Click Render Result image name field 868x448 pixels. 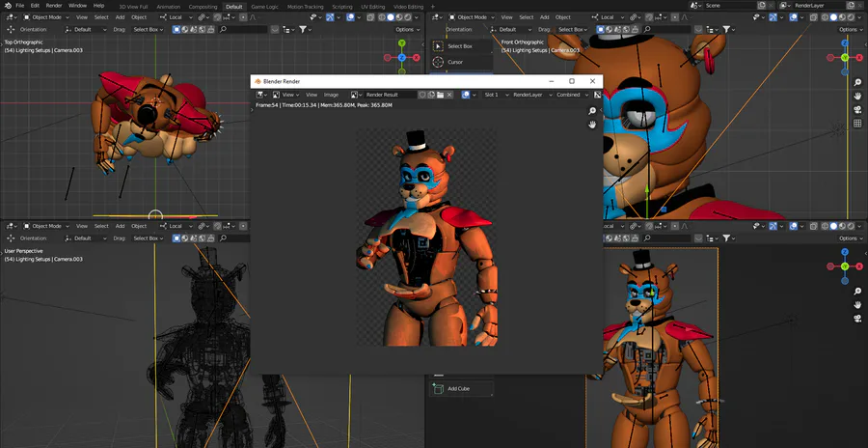click(x=390, y=95)
